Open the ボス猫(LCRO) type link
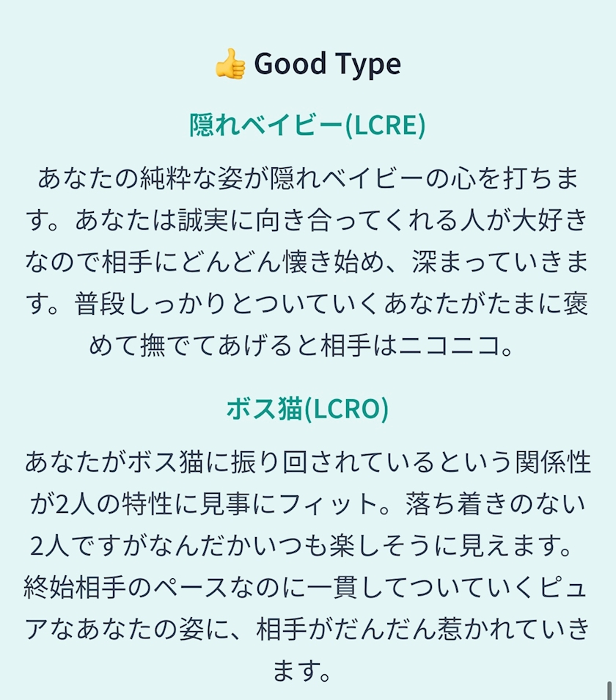 click(307, 409)
